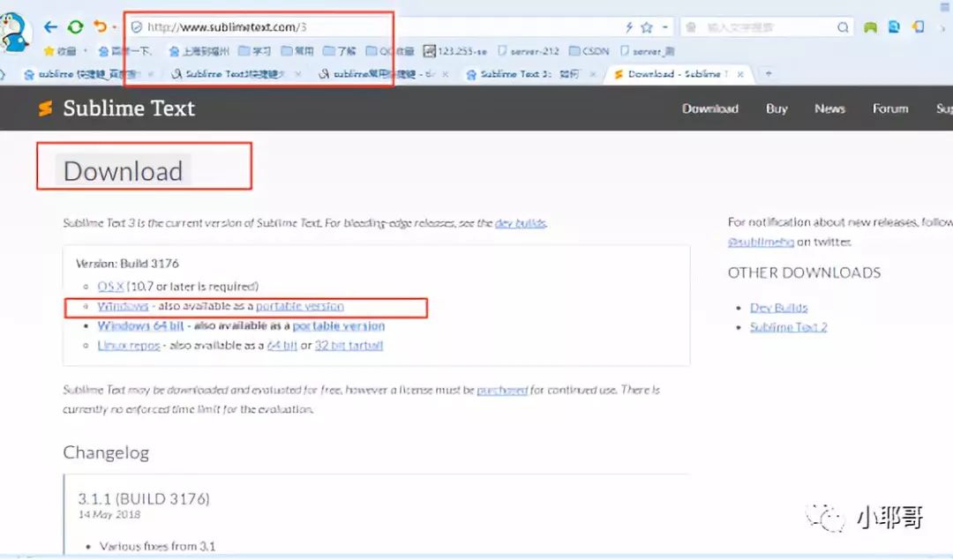This screenshot has width=953, height=560.
Task: Open the Sublime Text 2 link
Action: click(788, 327)
